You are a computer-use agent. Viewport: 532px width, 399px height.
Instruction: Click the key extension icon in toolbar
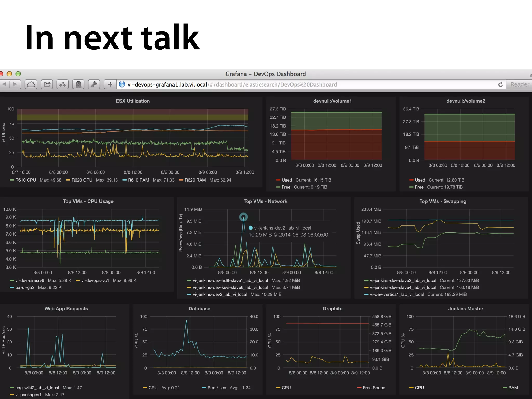point(94,84)
